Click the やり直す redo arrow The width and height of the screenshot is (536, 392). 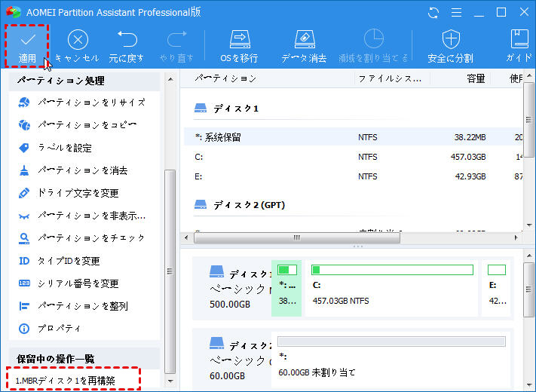point(176,39)
